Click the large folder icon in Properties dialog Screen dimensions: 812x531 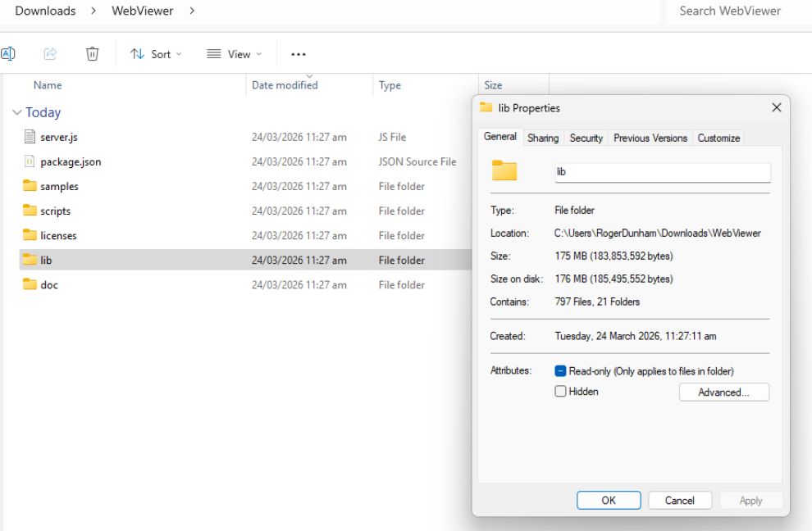click(504, 170)
